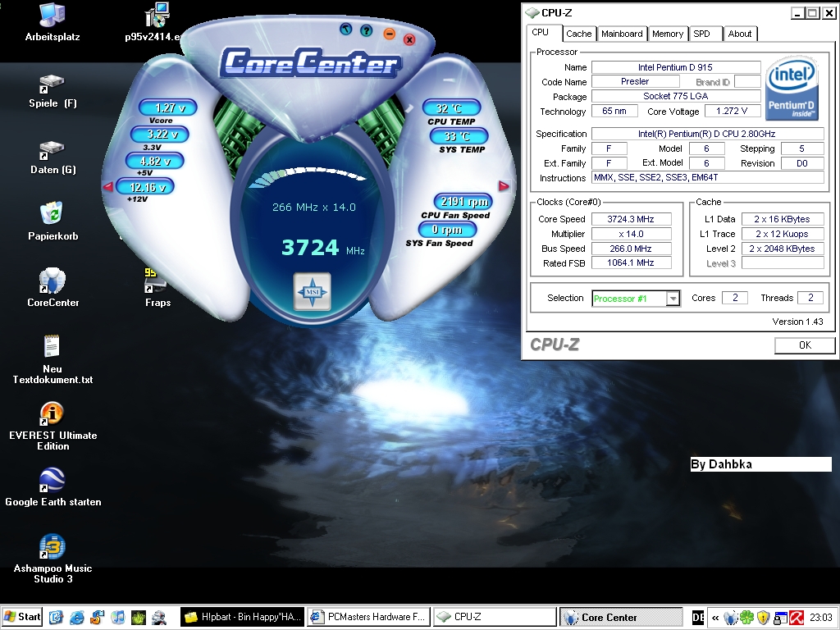
Task: Click the Bus Speed value 266.0 MHz
Action: click(x=631, y=249)
